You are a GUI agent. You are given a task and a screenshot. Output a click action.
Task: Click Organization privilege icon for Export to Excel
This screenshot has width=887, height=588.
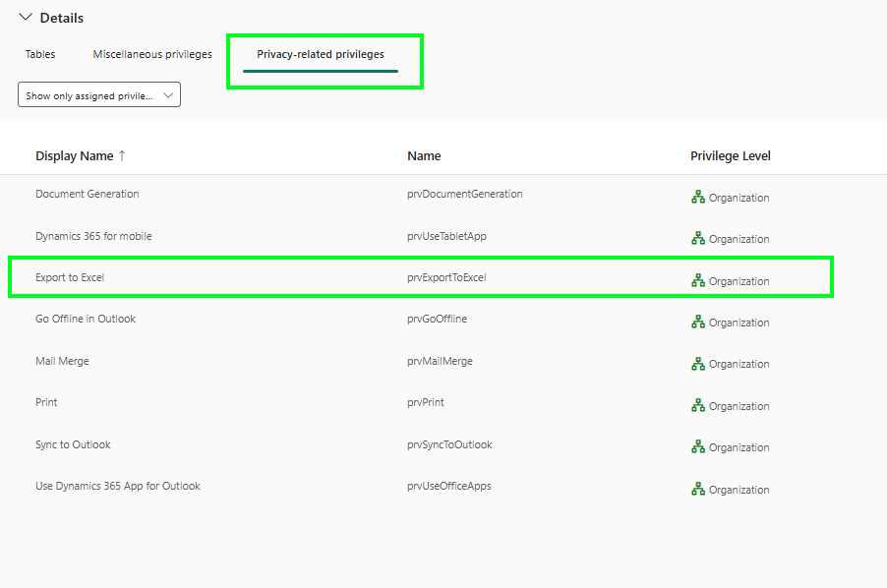point(698,280)
